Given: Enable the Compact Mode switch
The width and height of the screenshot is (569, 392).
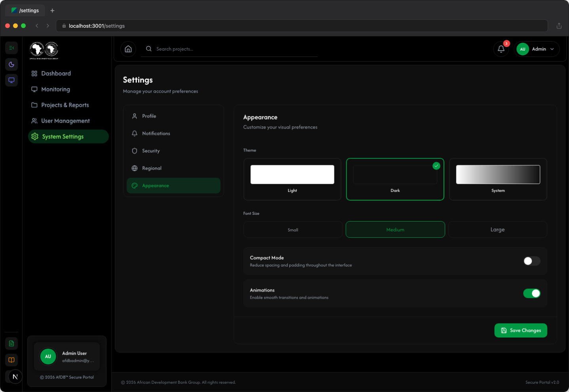Looking at the screenshot, I should pos(532,261).
